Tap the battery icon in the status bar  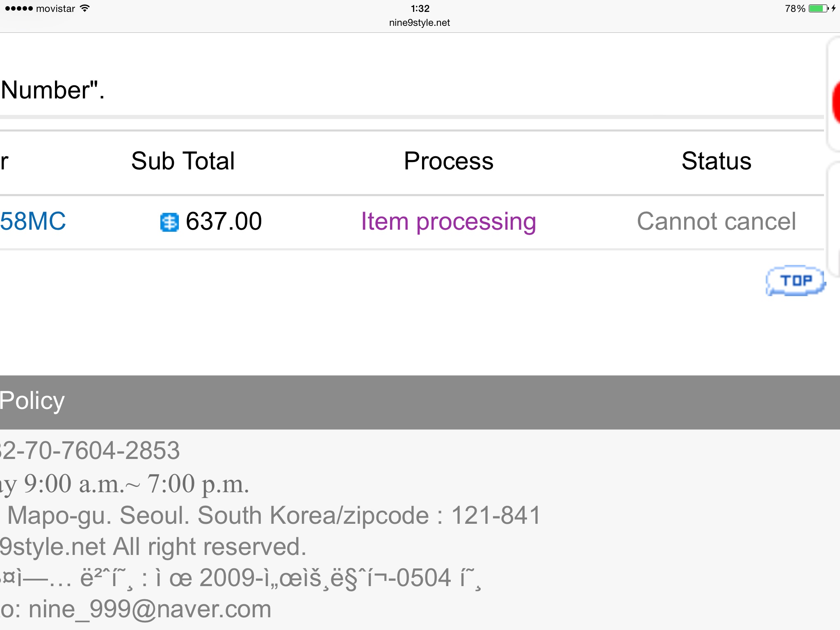[x=819, y=9]
